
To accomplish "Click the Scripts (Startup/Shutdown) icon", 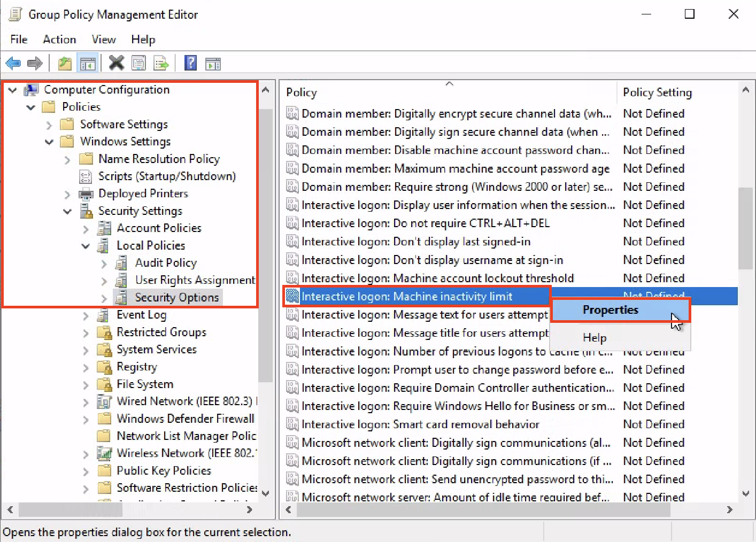I will click(x=85, y=176).
